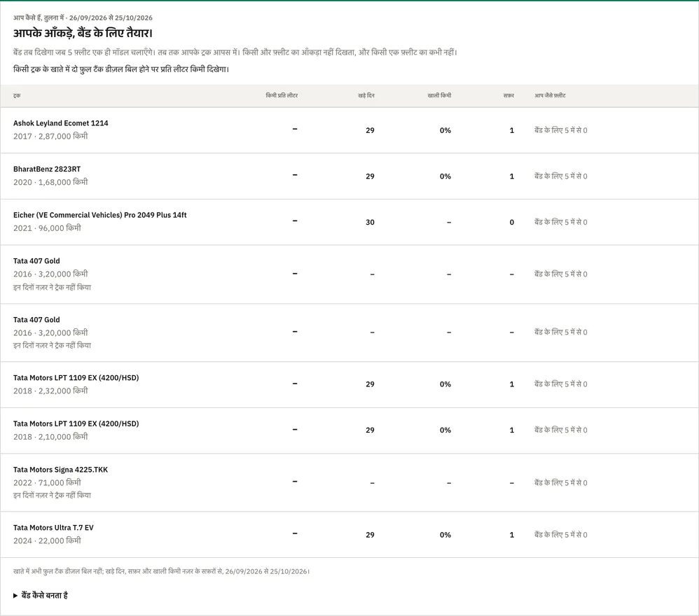Select the 0% value in the 2,10,000 किमी LPT row
The width and height of the screenshot is (699, 616).
tap(445, 430)
